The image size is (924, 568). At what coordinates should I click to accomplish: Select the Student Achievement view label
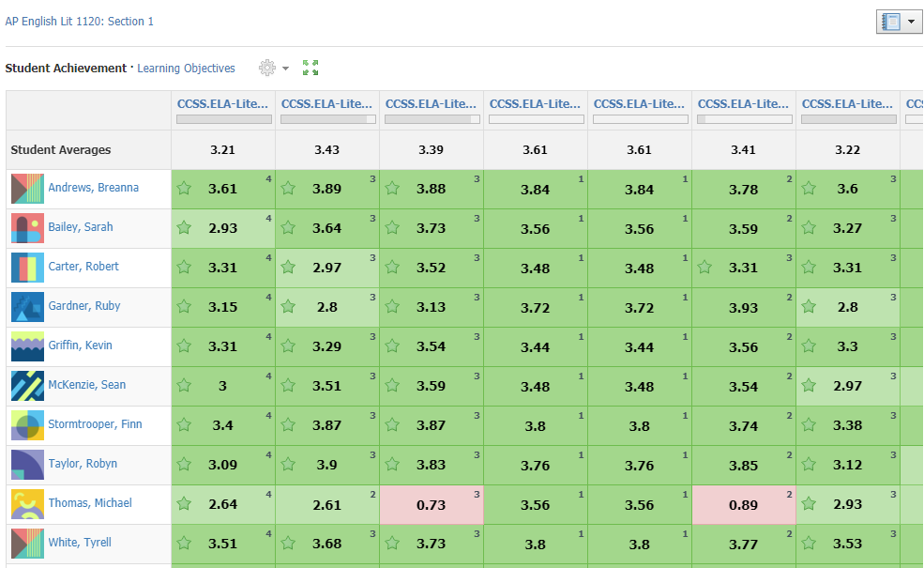[66, 69]
